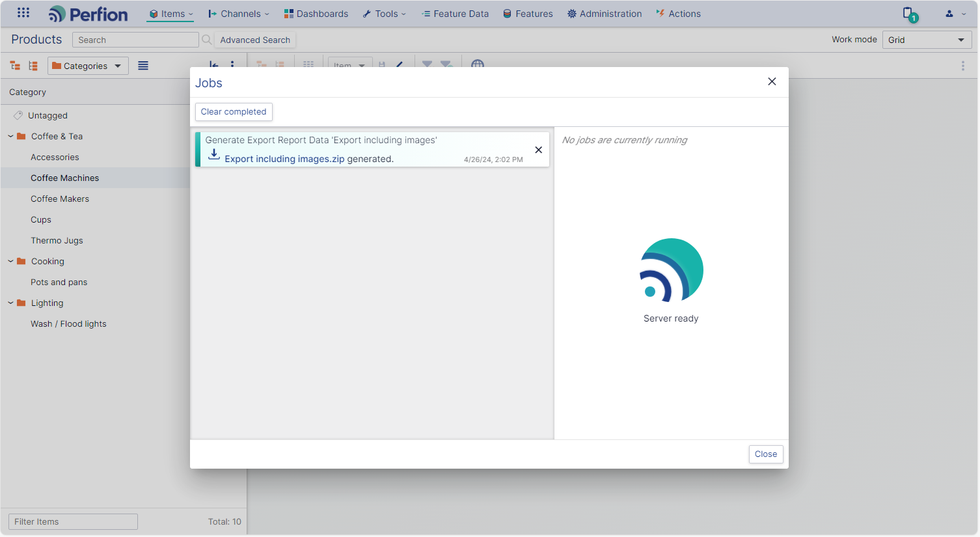Screen dimensions: 980x537
Task: Click the Clear completed button
Action: pyautogui.click(x=234, y=112)
